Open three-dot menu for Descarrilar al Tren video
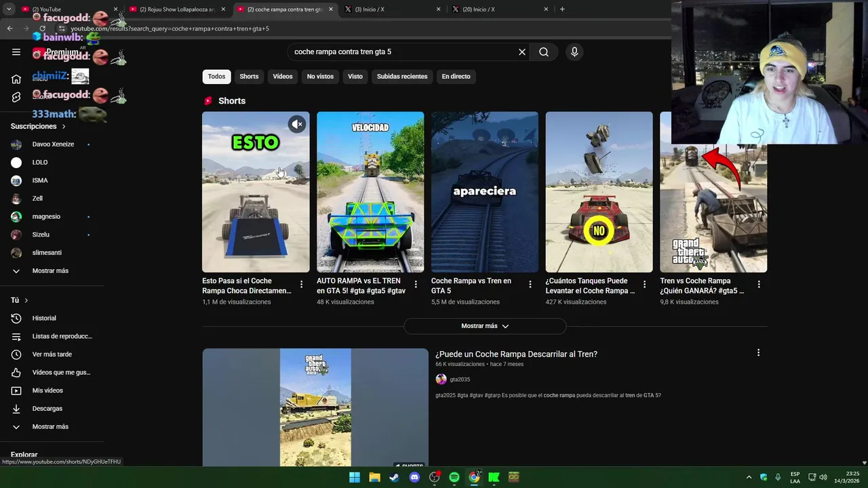Screen dimensions: 868x488 pyautogui.click(x=758, y=352)
